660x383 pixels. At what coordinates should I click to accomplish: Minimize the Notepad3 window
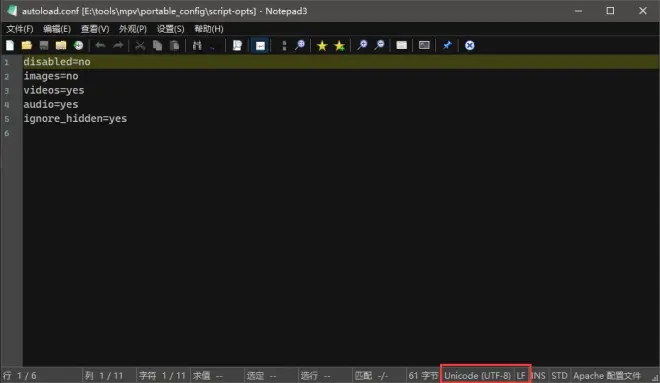click(x=578, y=11)
